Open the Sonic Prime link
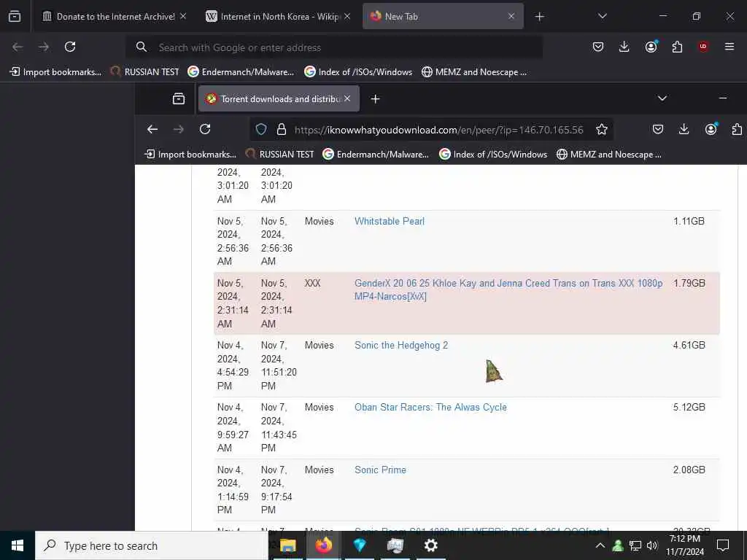The height and width of the screenshot is (560, 747). 380,470
